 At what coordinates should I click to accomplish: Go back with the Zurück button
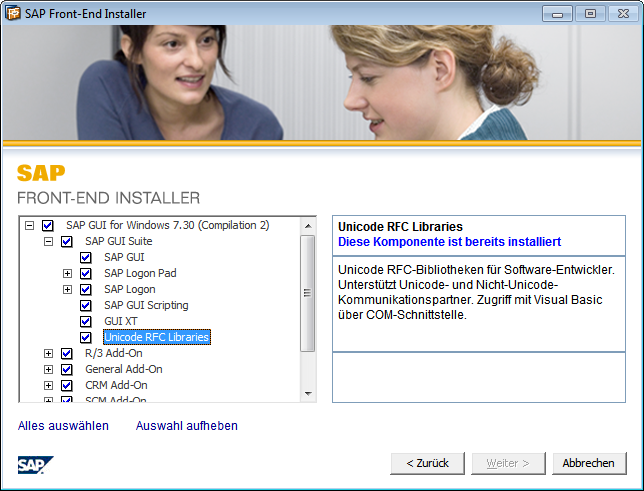tap(428, 463)
